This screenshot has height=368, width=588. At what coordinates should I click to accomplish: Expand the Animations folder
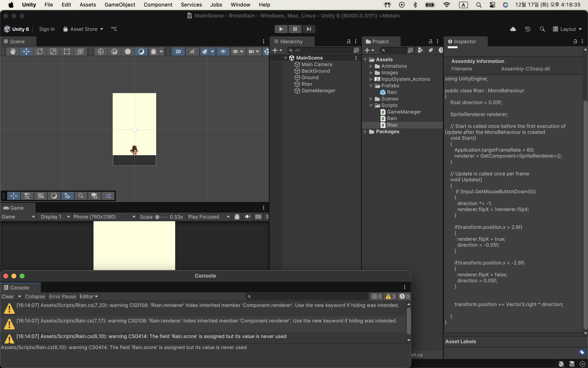pyautogui.click(x=371, y=66)
